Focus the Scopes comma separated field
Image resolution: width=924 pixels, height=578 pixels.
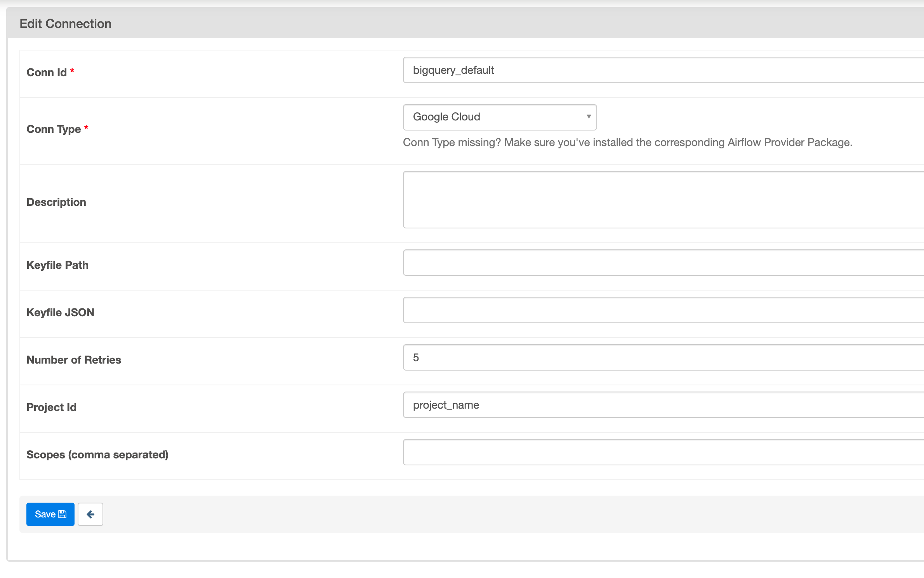(x=663, y=452)
